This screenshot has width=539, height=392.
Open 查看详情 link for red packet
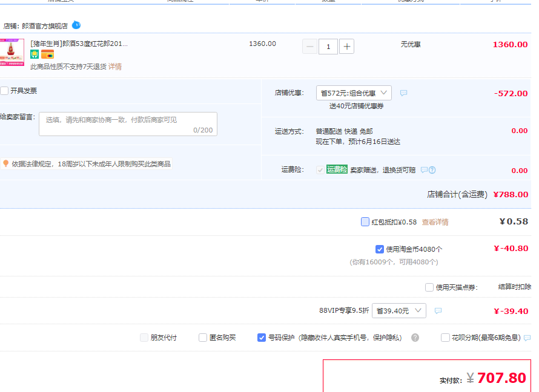(435, 222)
